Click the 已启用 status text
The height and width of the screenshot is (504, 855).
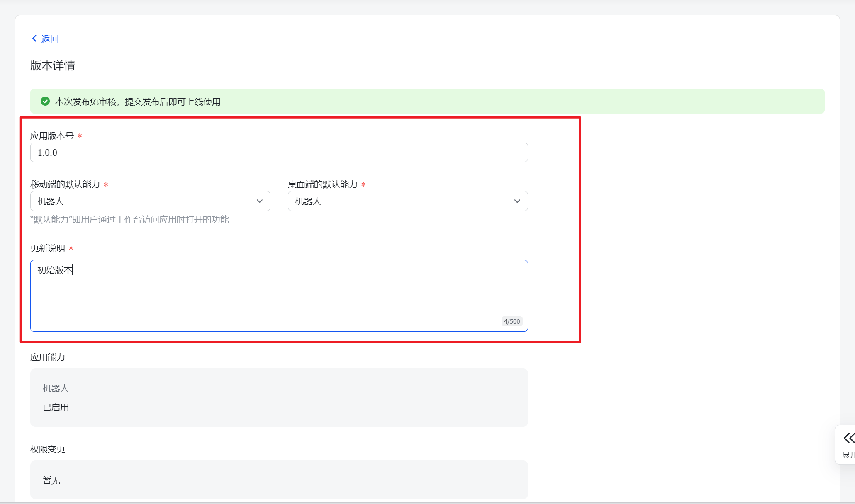[56, 407]
